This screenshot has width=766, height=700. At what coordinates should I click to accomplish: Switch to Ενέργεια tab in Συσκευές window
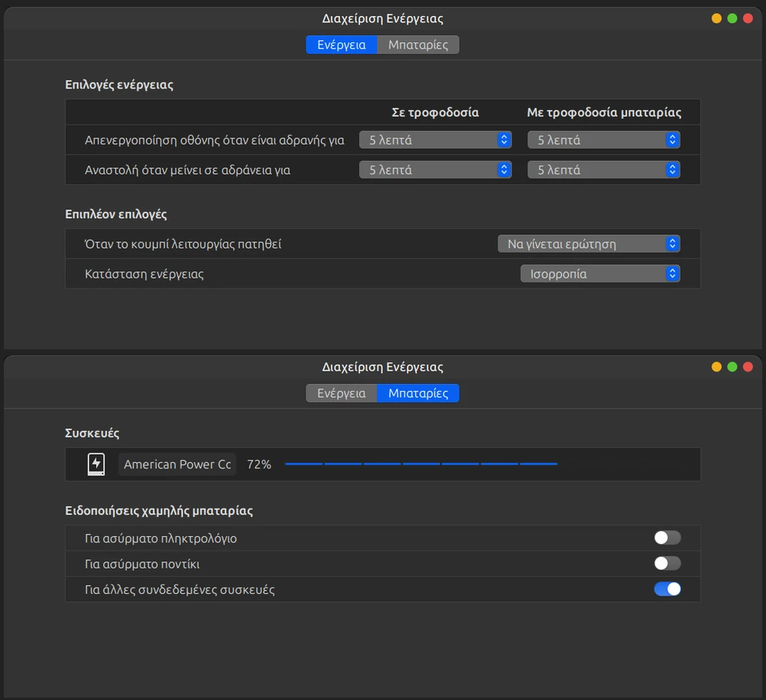(x=341, y=393)
